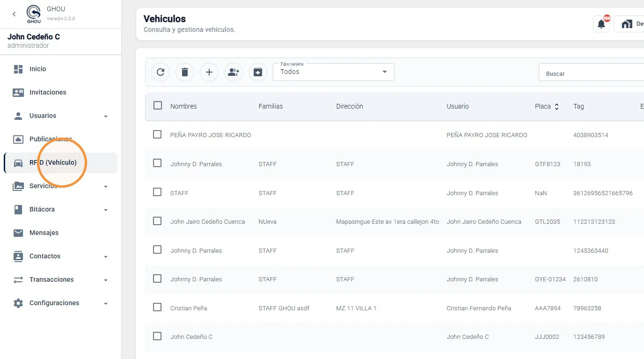The image size is (644, 359).
Task: Open Configuraciones menu item
Action: tap(61, 303)
